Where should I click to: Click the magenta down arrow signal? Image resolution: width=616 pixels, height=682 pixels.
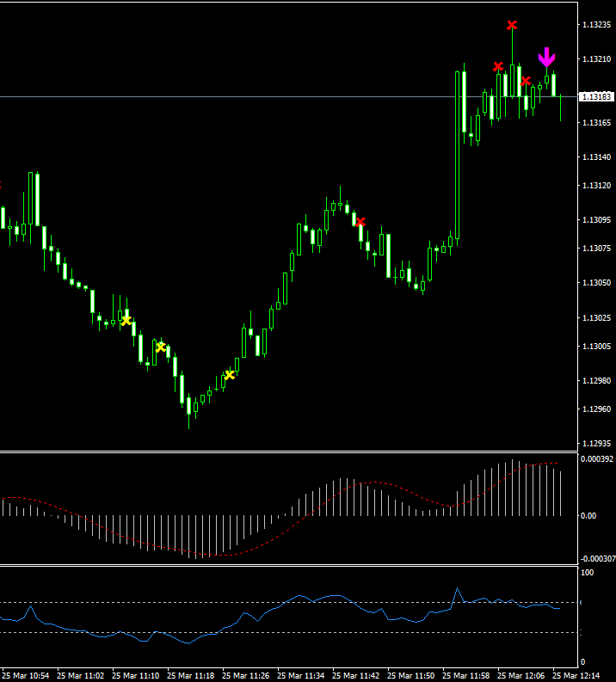pos(546,58)
